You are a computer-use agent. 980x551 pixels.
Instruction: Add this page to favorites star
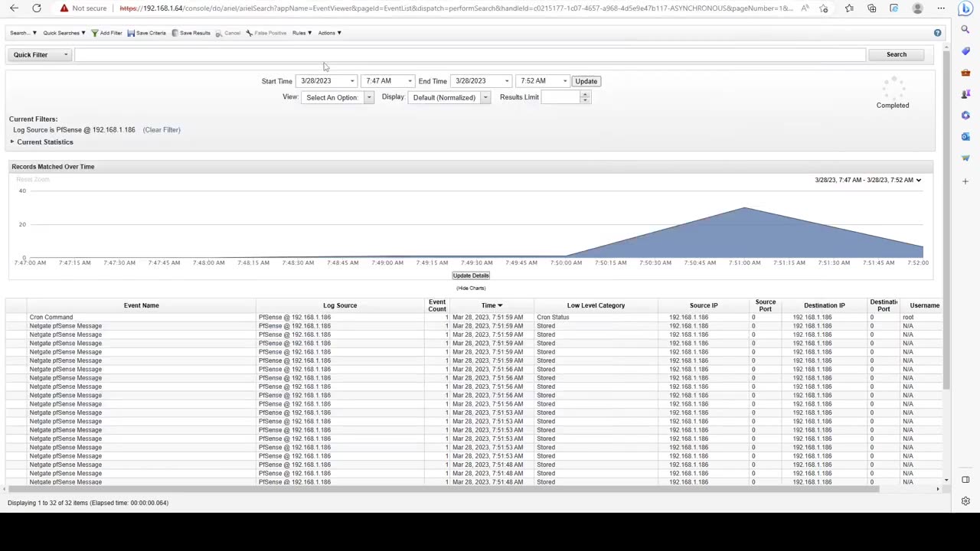824,8
